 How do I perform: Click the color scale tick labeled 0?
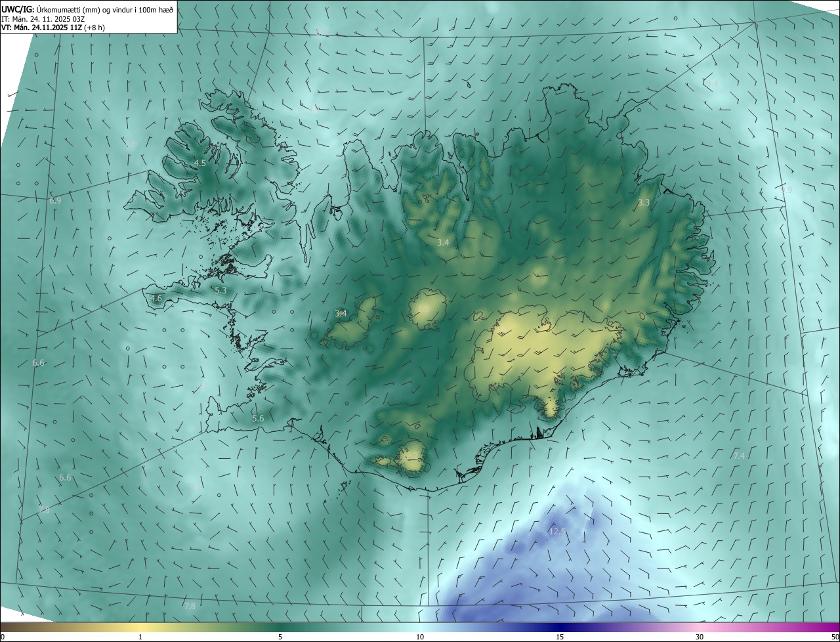(3, 637)
